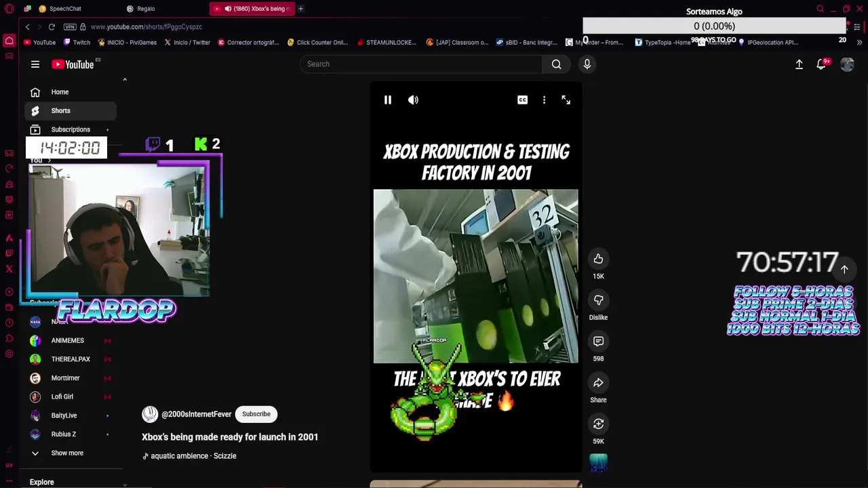Dislike the Xbox short
Screen dimensions: 868x488
598,300
